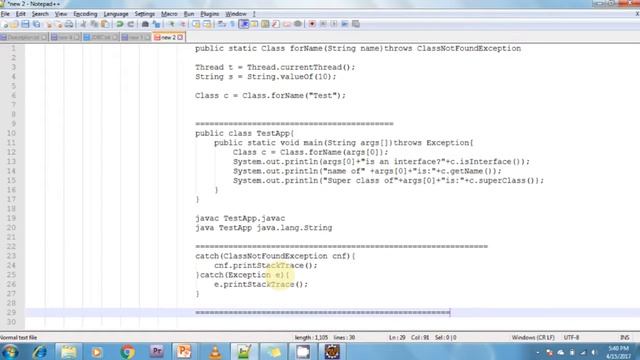Toggle synchronized vertical scrolling
The width and height of the screenshot is (640, 360).
tap(196, 24)
